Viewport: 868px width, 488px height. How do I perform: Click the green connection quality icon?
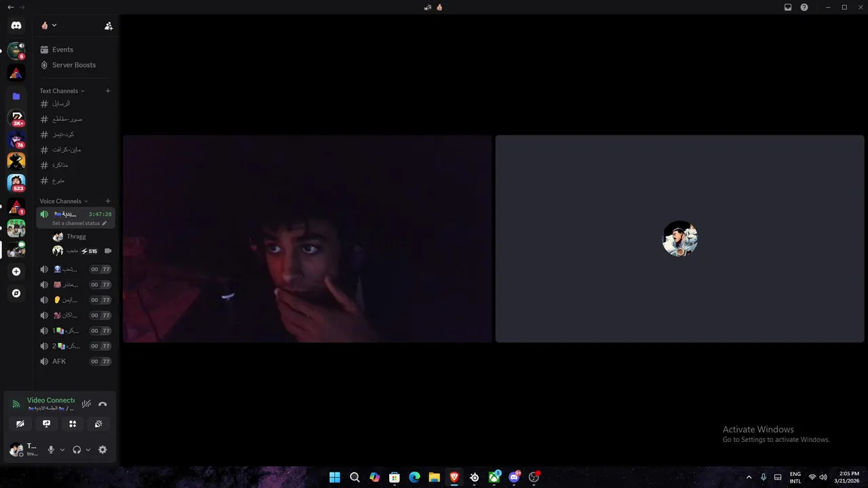16,404
